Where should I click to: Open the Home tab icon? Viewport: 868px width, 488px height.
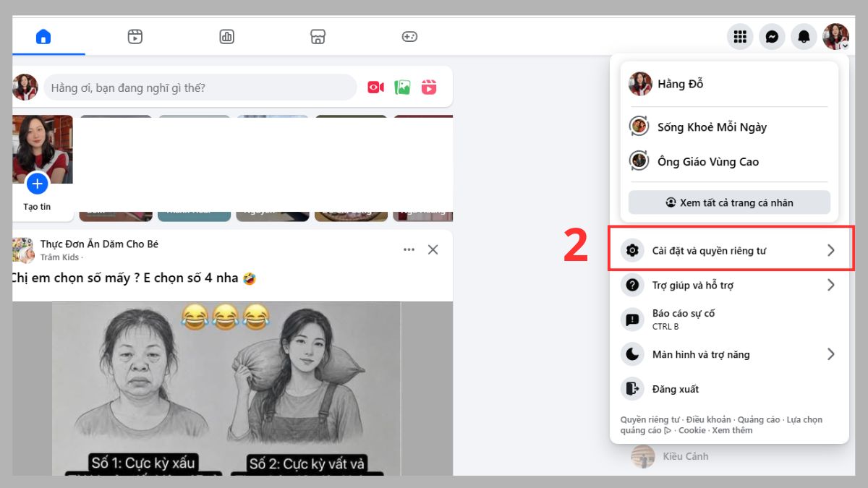pyautogui.click(x=43, y=36)
